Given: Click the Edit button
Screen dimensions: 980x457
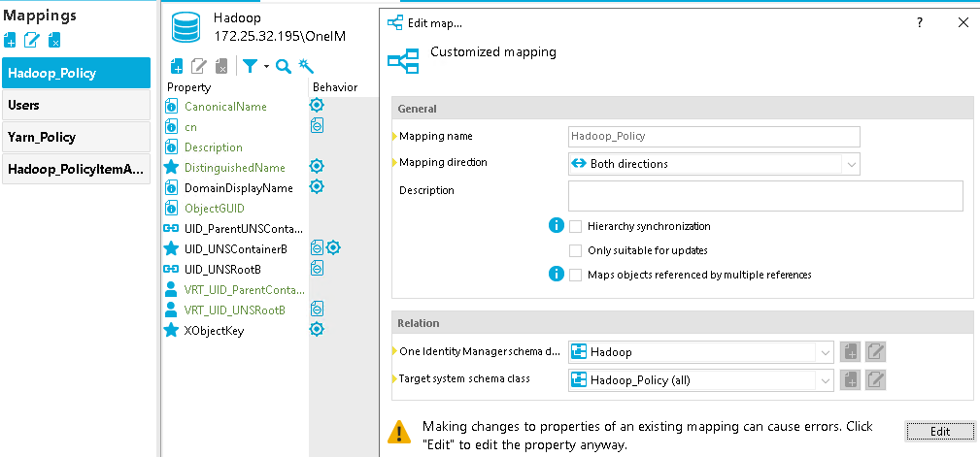Looking at the screenshot, I should (x=939, y=432).
